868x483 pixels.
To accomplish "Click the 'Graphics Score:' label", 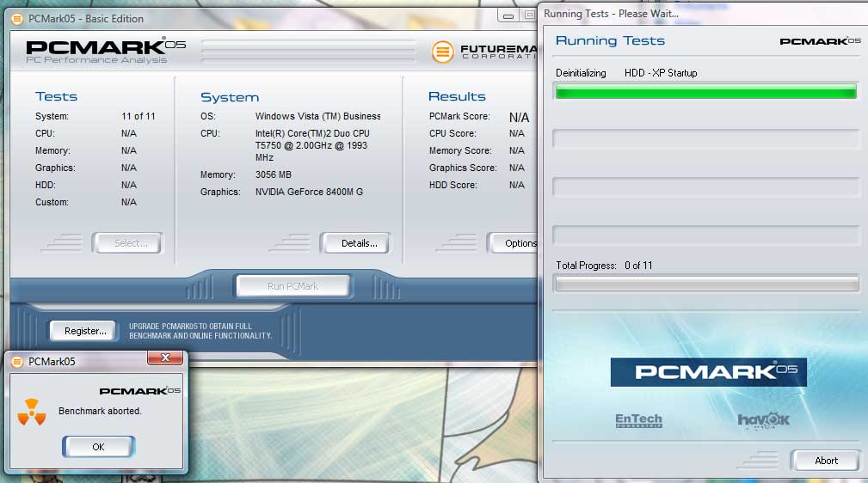I will point(463,168).
